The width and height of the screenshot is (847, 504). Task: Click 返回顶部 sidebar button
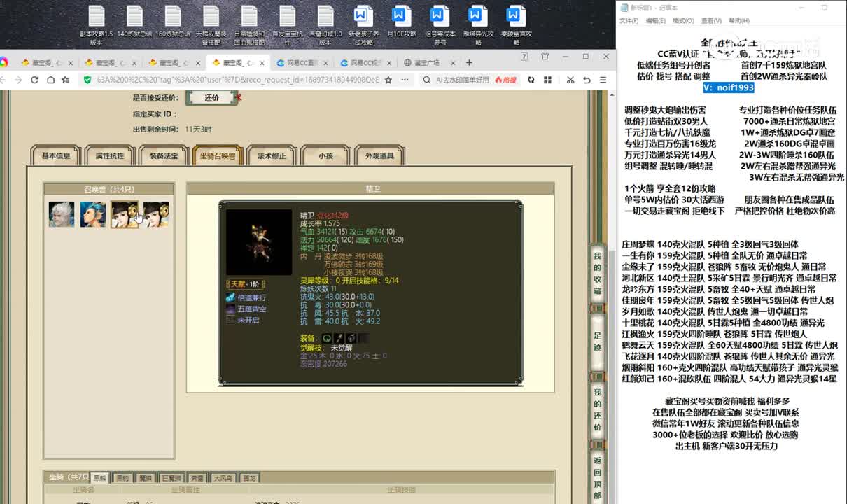pyautogui.click(x=597, y=476)
